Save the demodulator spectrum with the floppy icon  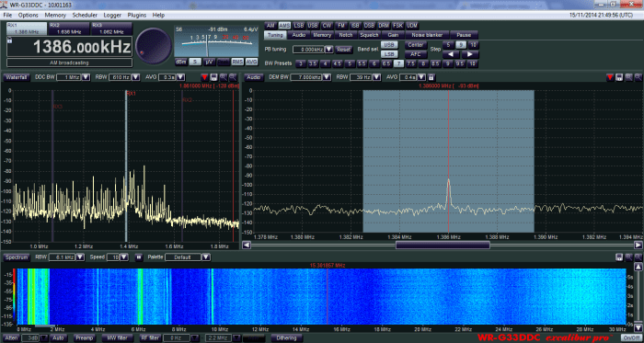click(619, 77)
